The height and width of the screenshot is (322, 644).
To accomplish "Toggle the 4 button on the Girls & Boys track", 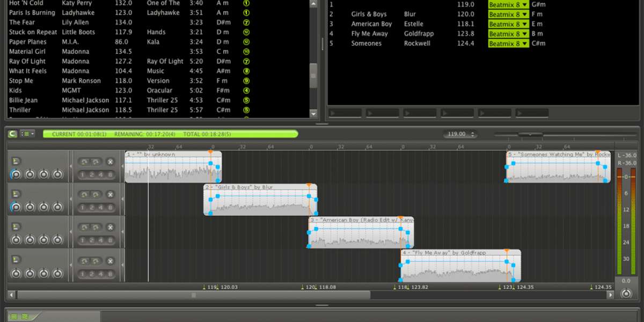I will (101, 207).
